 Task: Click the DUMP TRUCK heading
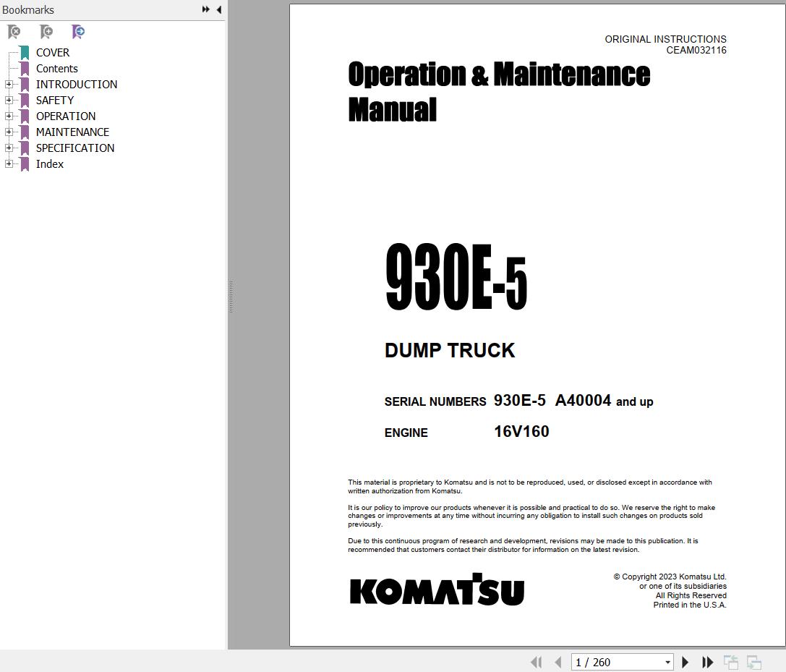[x=450, y=351]
